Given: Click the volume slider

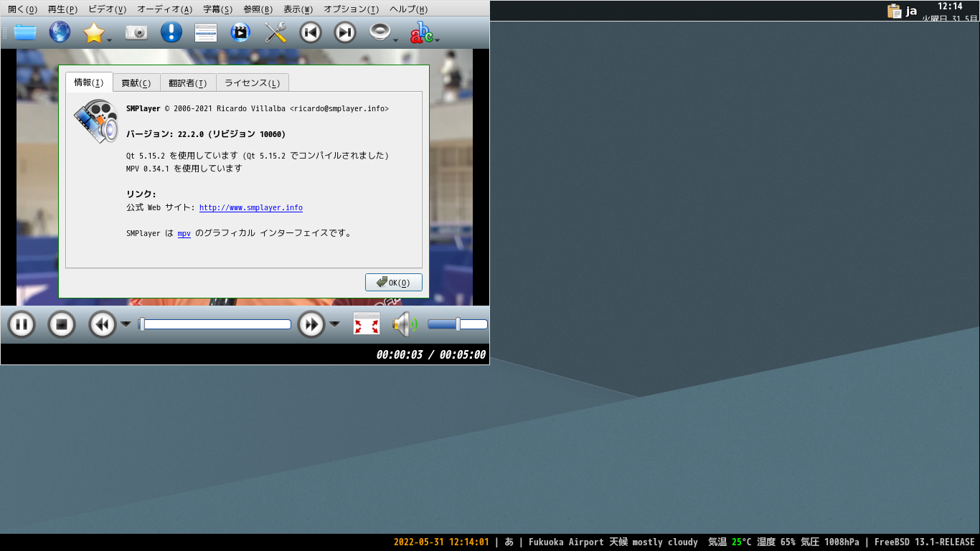Looking at the screenshot, I should tap(458, 324).
